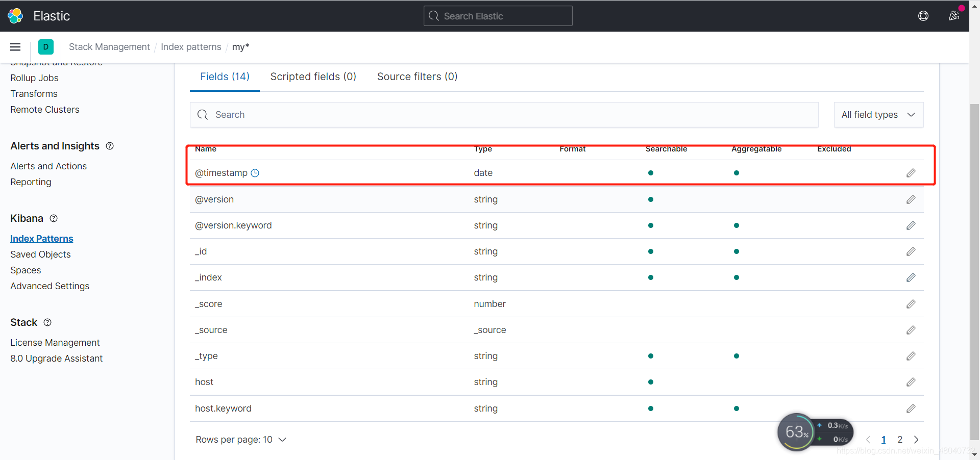Edit the host.keyword field
Image resolution: width=980 pixels, height=460 pixels.
[x=911, y=408]
